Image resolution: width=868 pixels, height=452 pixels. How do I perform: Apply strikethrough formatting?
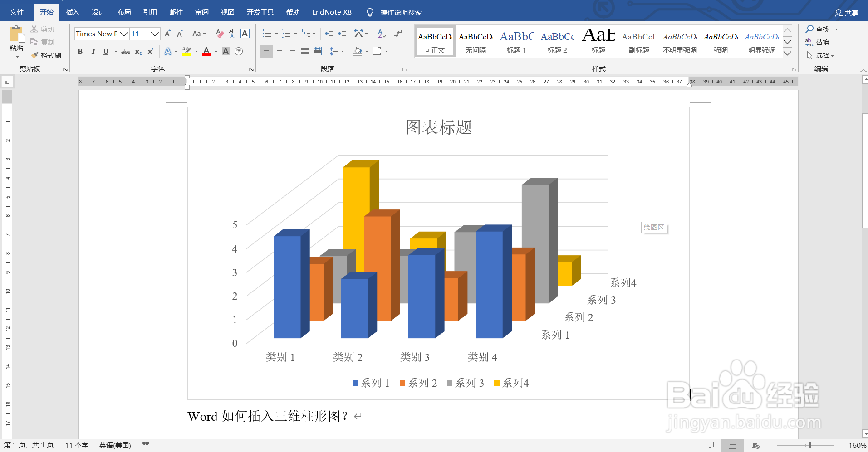[x=126, y=52]
